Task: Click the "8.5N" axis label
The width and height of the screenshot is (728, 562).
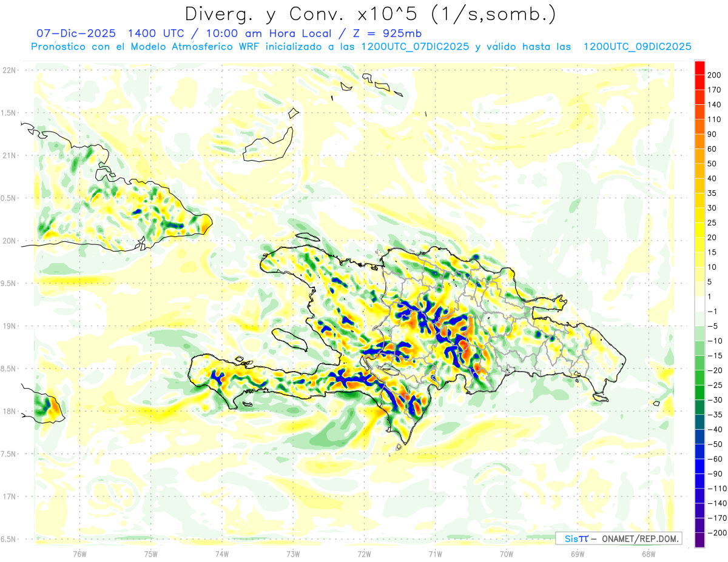Action: click(9, 369)
